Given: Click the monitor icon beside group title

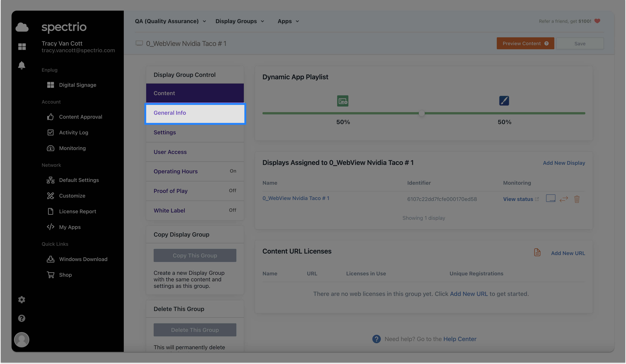Looking at the screenshot, I should click(139, 43).
